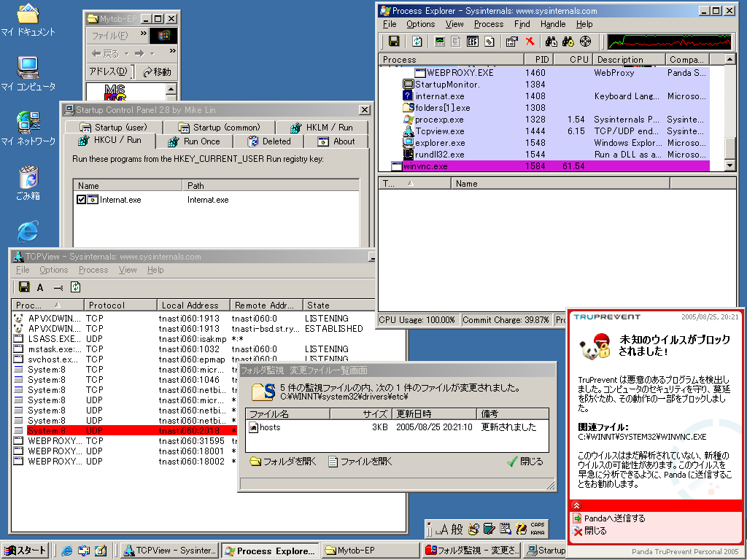The image size is (747, 560).
Task: Uncheck the Internat.exe startup entry checkbox
Action: click(x=82, y=200)
